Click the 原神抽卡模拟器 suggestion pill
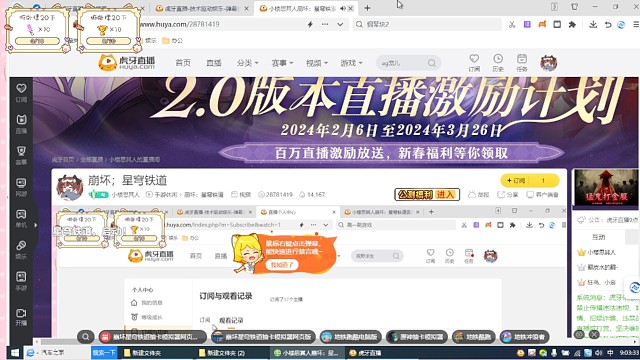This screenshot has height=360, width=640. point(416,337)
